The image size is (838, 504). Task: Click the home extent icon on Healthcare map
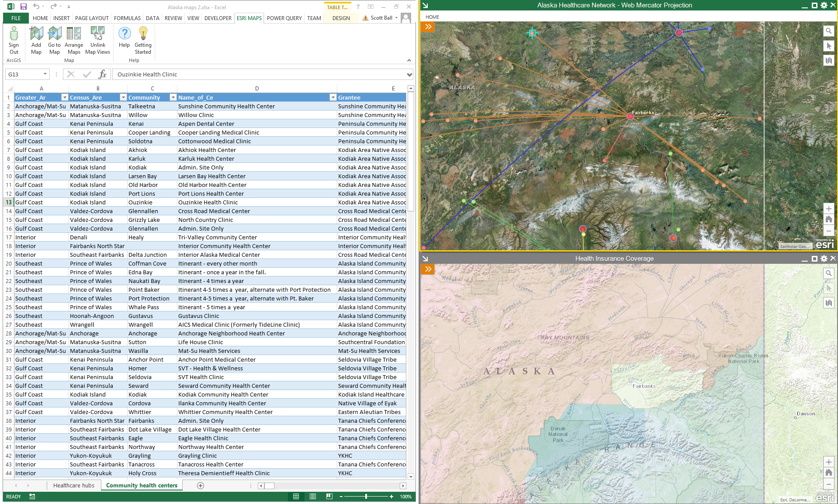click(x=828, y=219)
